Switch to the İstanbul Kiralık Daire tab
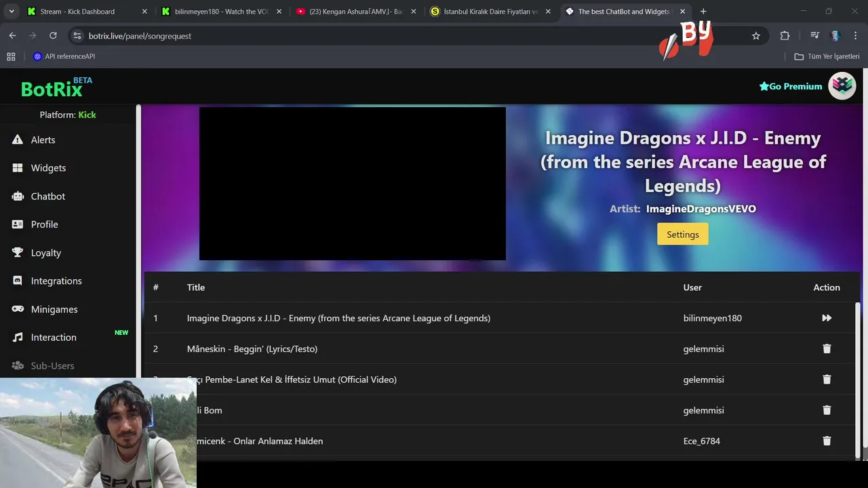 click(x=490, y=12)
